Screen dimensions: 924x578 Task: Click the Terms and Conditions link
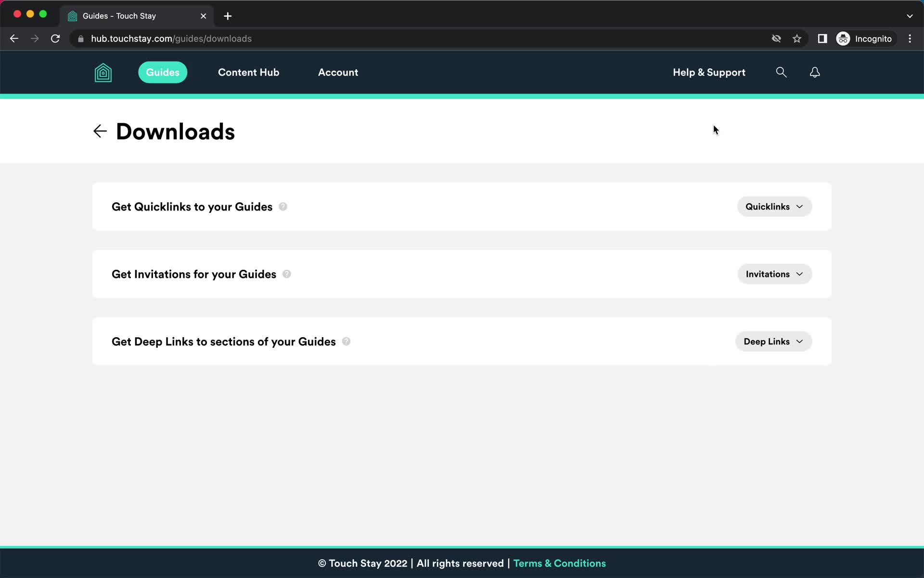tap(560, 564)
